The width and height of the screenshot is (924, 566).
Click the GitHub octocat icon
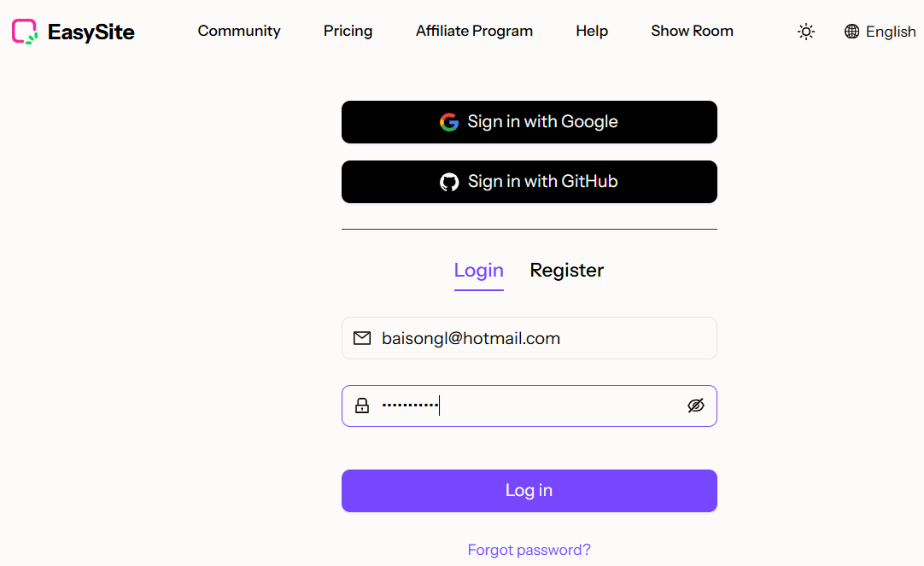(x=449, y=182)
